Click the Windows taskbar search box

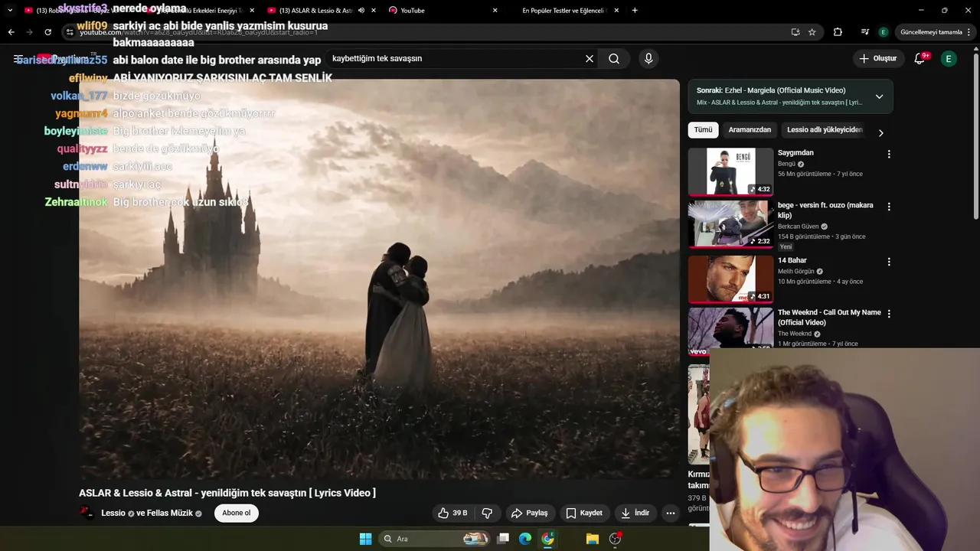point(435,539)
